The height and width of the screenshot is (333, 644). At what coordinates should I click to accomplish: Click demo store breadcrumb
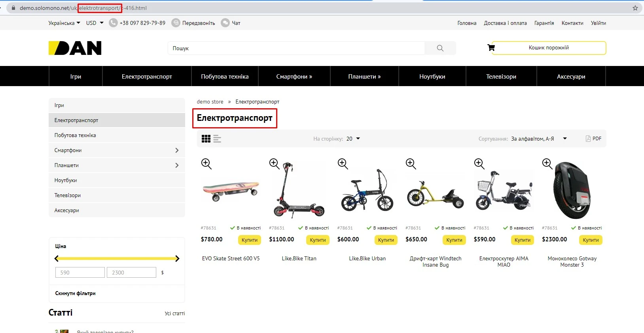[210, 102]
